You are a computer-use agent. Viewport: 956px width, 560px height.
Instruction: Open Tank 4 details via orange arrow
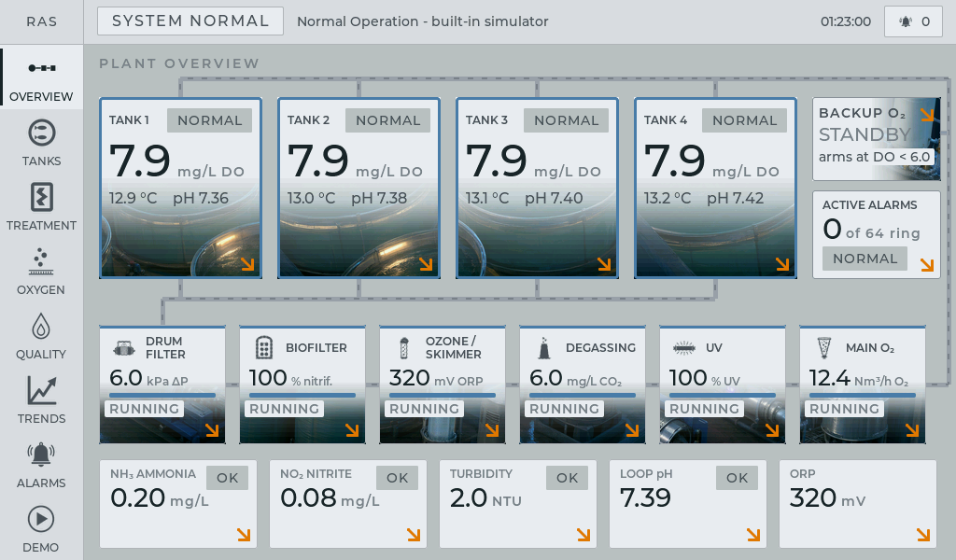[782, 264]
